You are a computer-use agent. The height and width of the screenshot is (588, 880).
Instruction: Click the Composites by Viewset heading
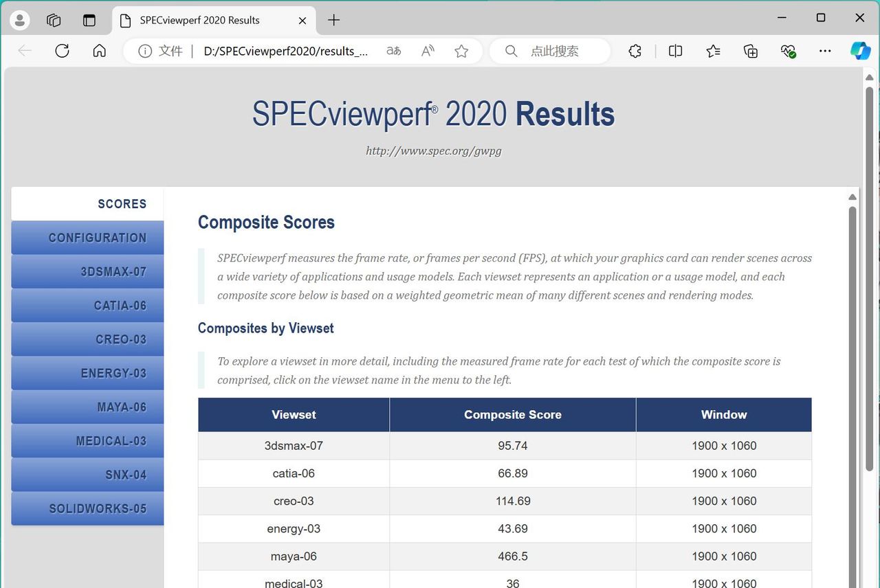(x=266, y=328)
